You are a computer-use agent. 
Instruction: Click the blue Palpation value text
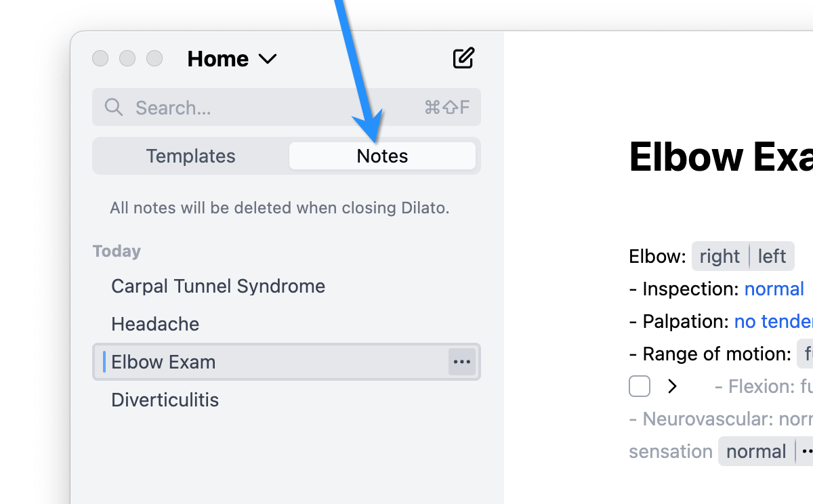(774, 321)
